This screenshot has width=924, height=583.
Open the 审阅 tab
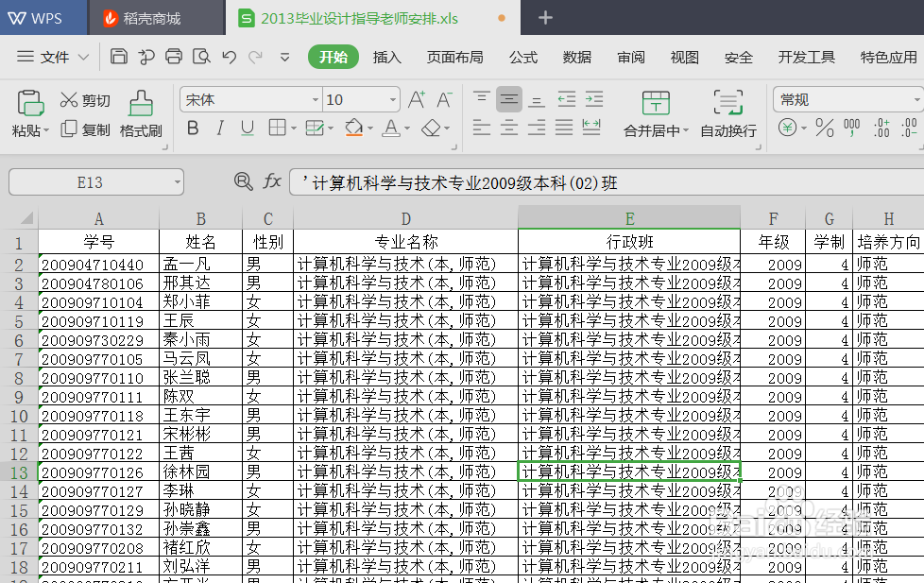pos(631,58)
